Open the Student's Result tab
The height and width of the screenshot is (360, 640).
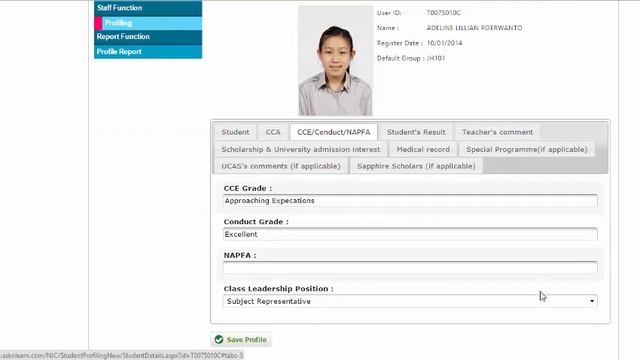pyautogui.click(x=416, y=132)
